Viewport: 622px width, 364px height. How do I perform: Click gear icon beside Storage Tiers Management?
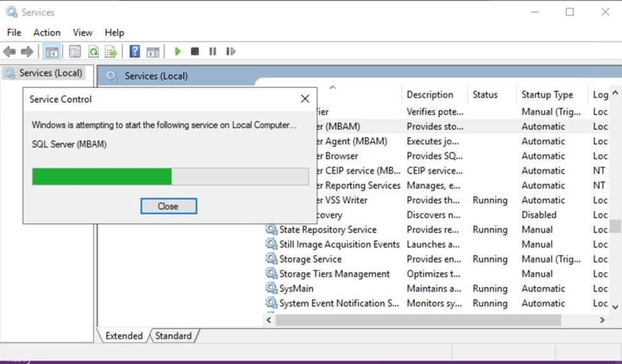point(272,273)
